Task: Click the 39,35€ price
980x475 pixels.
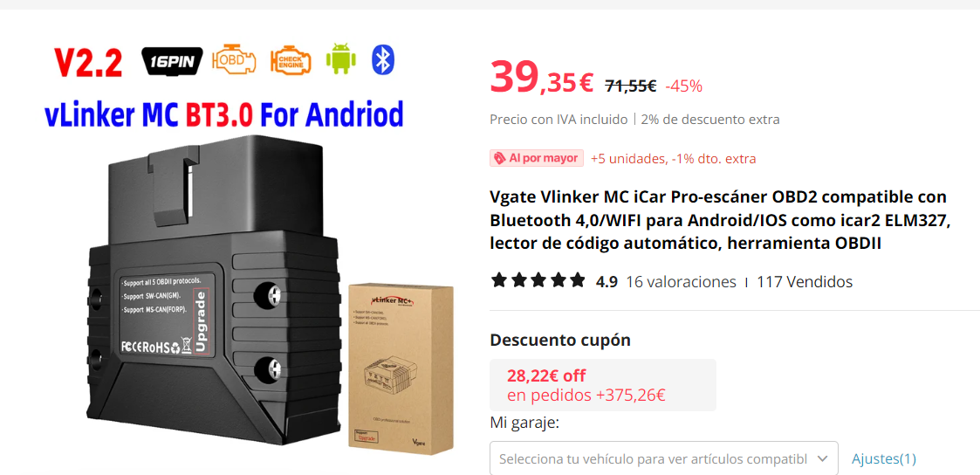Action: click(541, 79)
